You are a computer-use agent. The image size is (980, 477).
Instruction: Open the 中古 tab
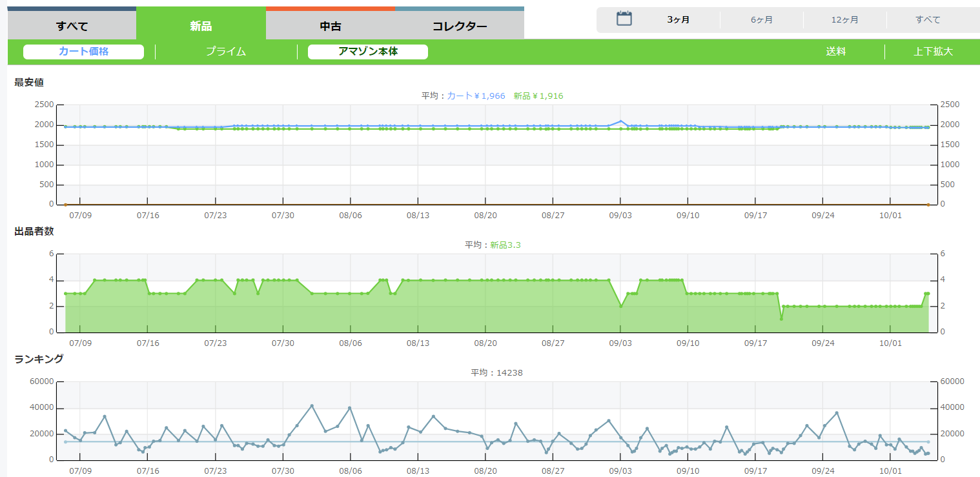pyautogui.click(x=330, y=26)
